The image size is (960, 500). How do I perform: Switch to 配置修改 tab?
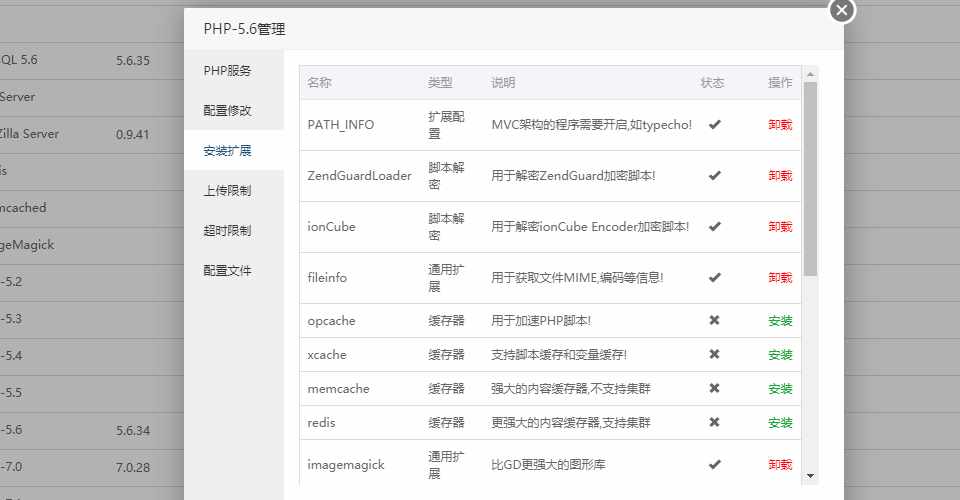point(227,111)
